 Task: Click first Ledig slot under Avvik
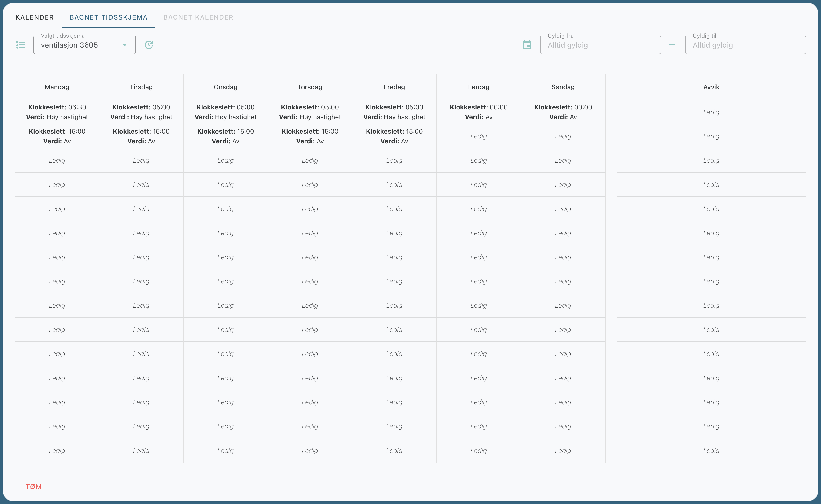point(711,112)
